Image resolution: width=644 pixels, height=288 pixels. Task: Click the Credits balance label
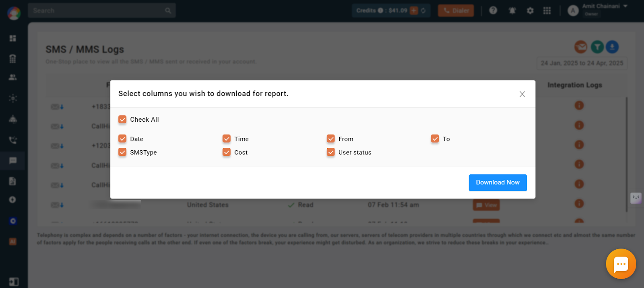point(382,10)
